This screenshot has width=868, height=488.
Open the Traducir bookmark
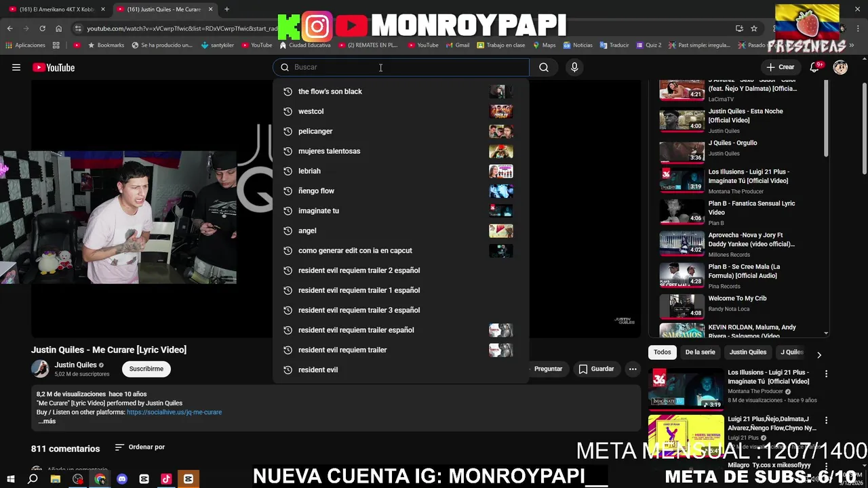tap(614, 45)
